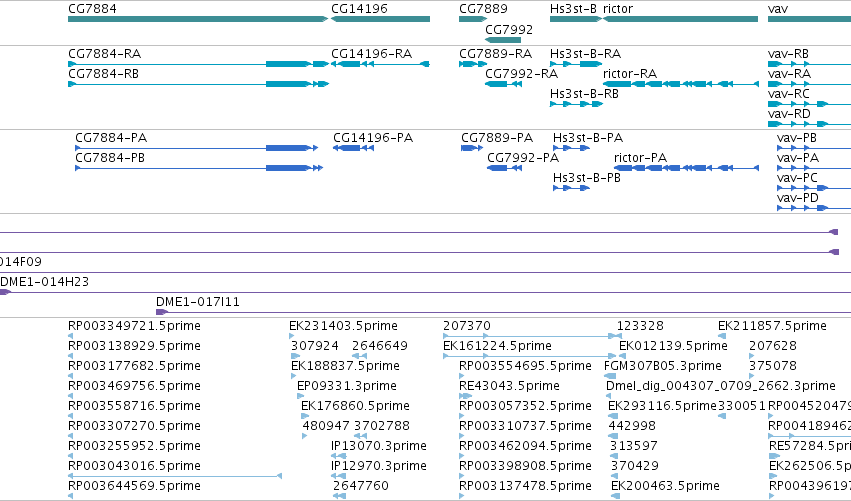Select the 2647760 EST label
851x501 pixels.
pyautogui.click(x=361, y=486)
